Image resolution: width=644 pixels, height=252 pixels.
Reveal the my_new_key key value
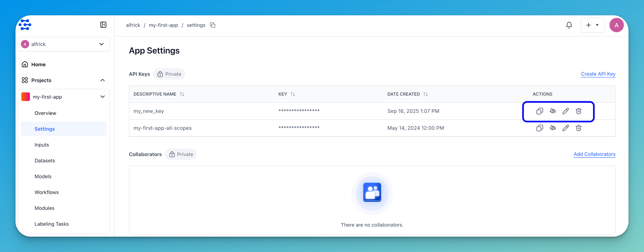[x=552, y=111]
